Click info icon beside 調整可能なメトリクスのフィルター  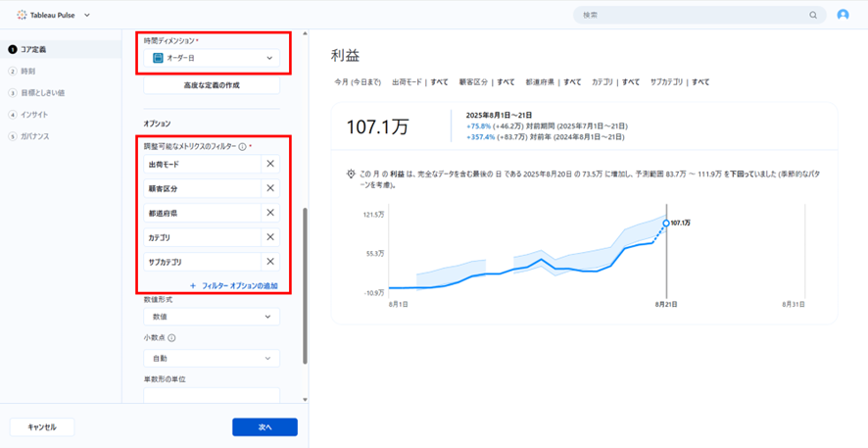[242, 146]
